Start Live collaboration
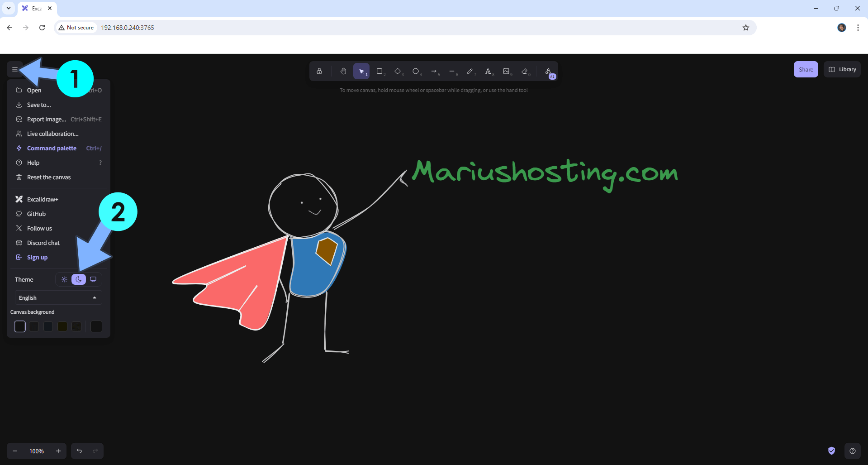This screenshot has width=868, height=465. click(59, 134)
